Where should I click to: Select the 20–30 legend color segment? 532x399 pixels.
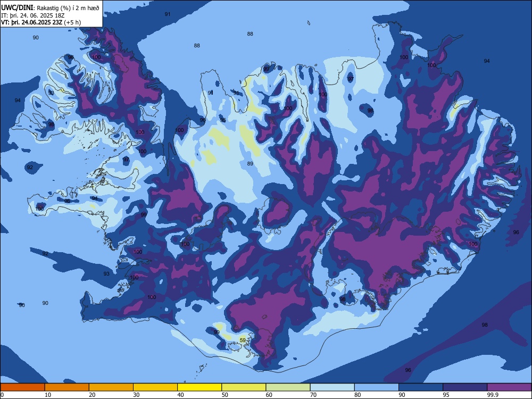(x=111, y=387)
